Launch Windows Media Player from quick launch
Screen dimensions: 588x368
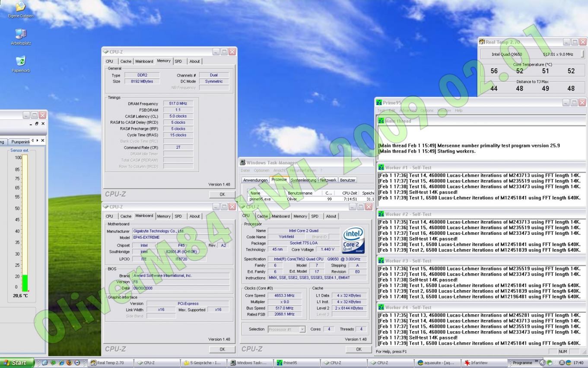click(x=77, y=363)
